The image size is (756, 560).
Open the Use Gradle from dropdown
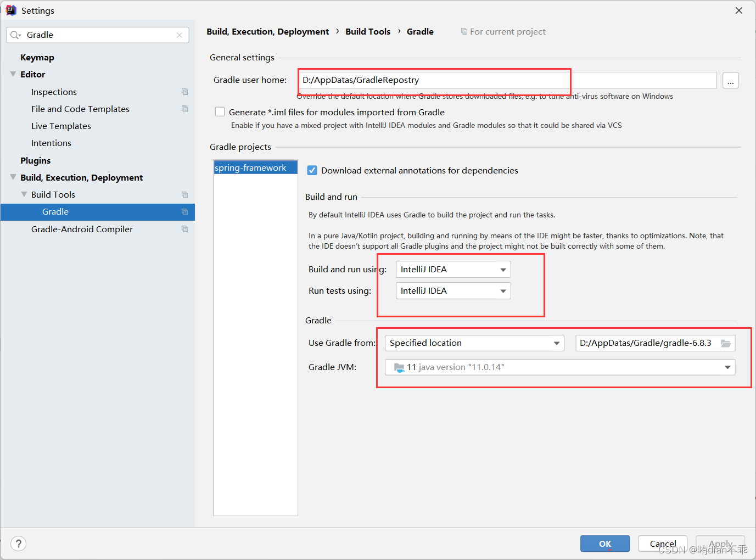tap(474, 343)
